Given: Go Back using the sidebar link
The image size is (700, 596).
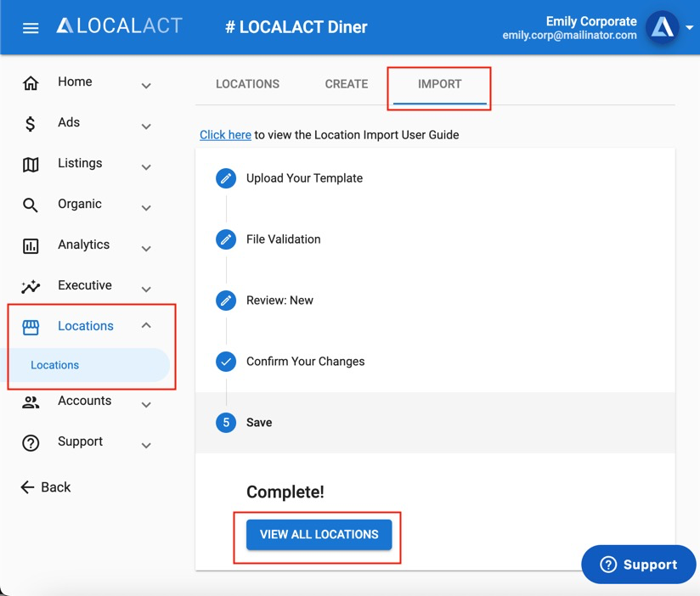Looking at the screenshot, I should [x=46, y=487].
